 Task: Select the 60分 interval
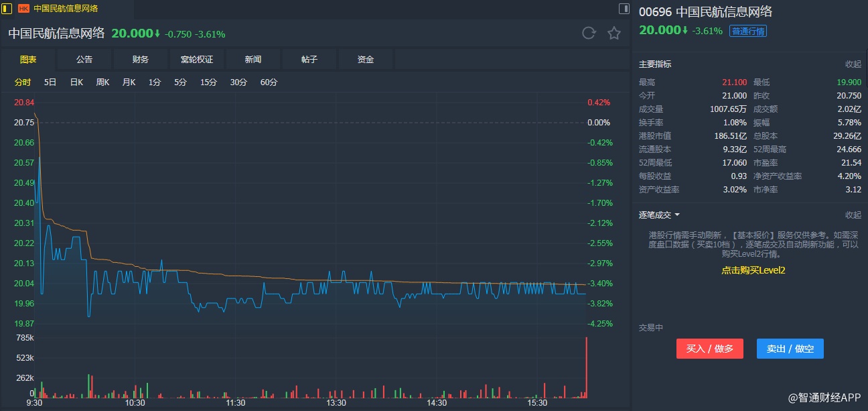pyautogui.click(x=269, y=82)
